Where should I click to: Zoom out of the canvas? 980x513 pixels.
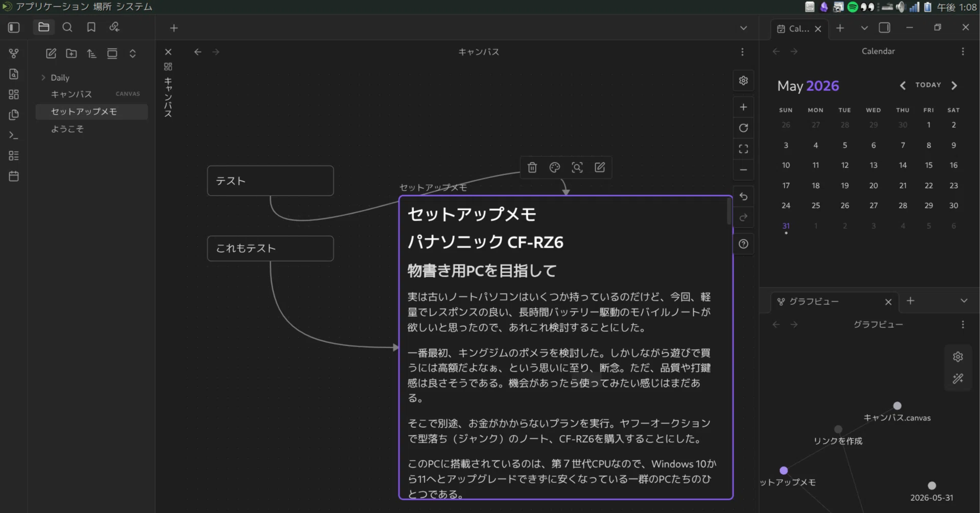click(x=743, y=169)
